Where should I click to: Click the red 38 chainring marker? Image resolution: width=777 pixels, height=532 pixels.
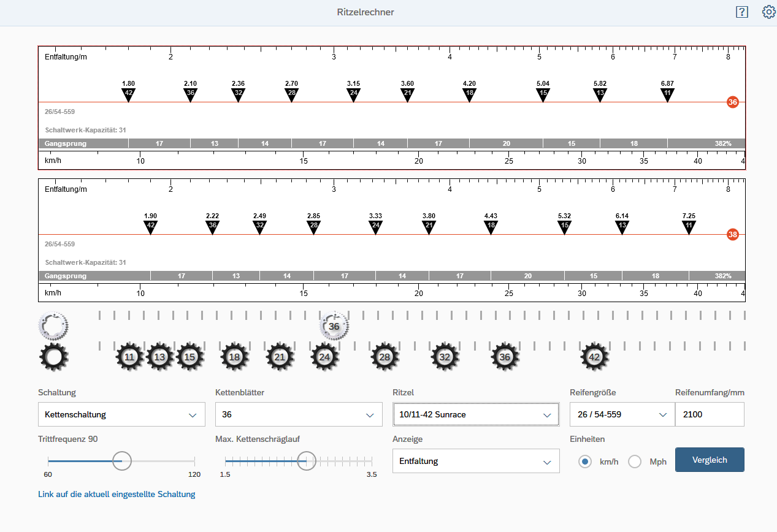732,234
